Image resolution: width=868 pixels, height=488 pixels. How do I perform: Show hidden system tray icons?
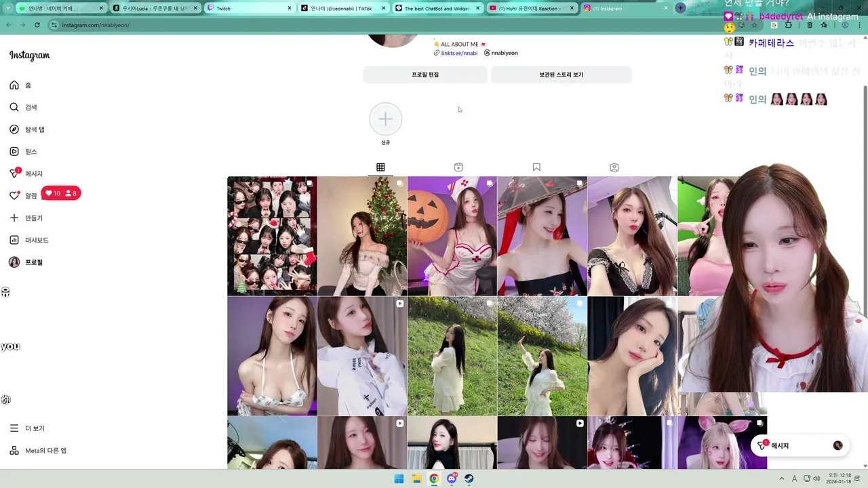(781, 479)
